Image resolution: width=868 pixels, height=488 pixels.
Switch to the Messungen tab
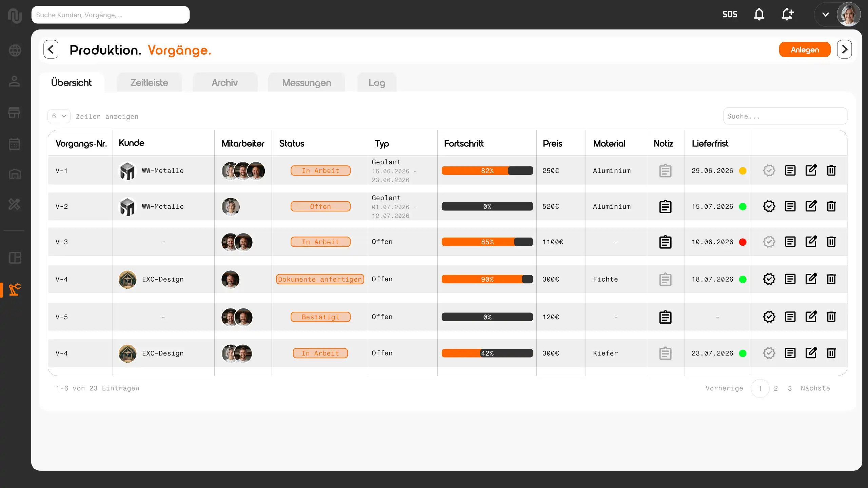(x=307, y=83)
